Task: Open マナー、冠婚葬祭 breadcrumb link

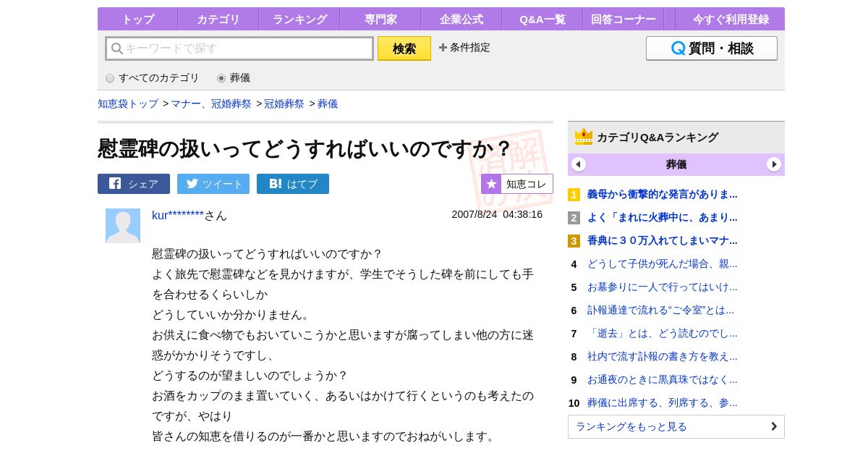Action: pyautogui.click(x=211, y=104)
